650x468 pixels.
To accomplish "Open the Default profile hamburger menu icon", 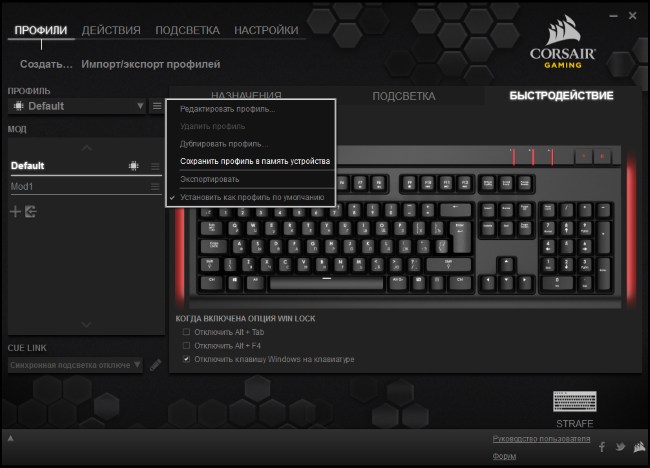I will [157, 106].
